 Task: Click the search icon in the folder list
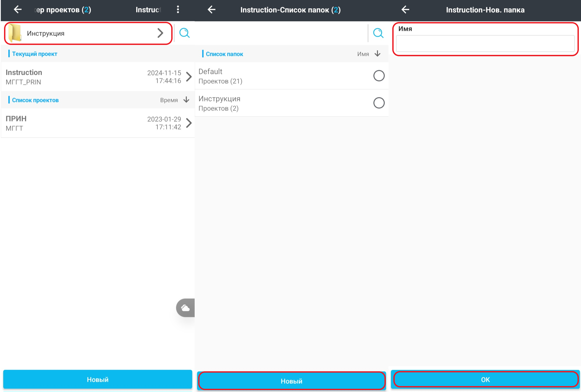(x=378, y=33)
